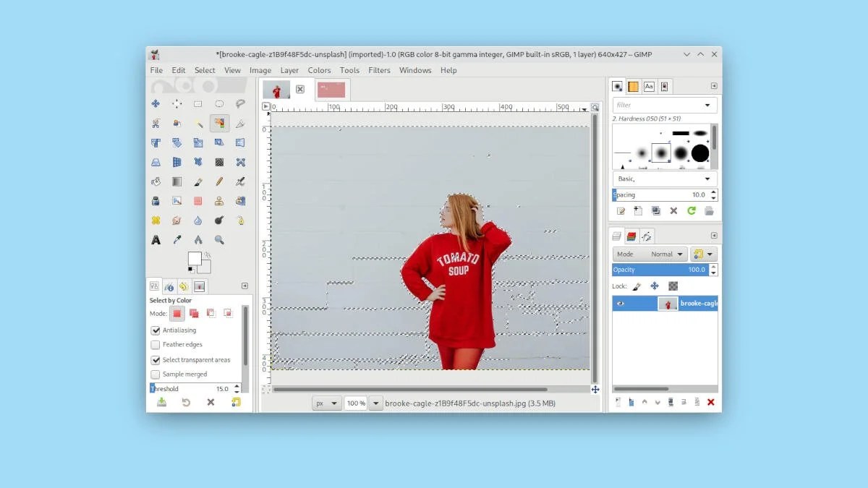Open the Basic brush category dropdown
Screen dimensions: 868x488
point(663,179)
